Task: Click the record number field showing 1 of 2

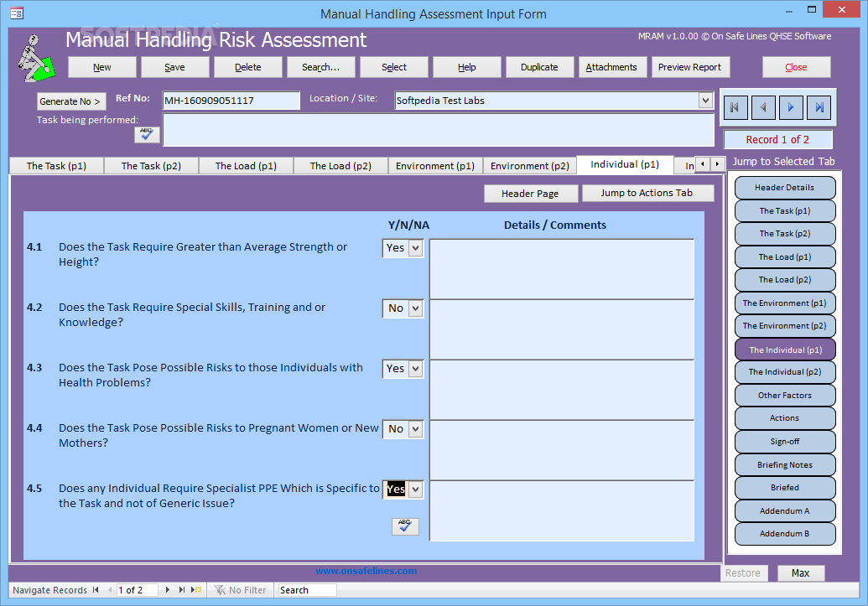Action: tap(138, 590)
